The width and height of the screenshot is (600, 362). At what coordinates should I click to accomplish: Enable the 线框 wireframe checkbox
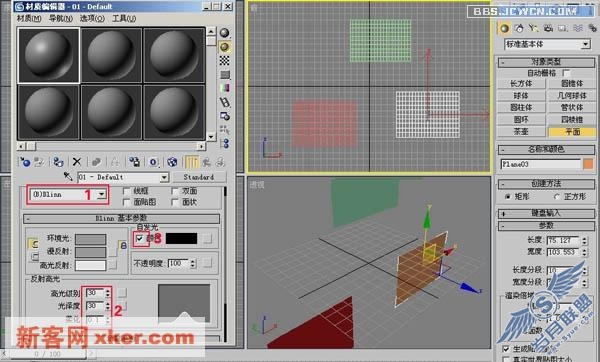[x=127, y=191]
